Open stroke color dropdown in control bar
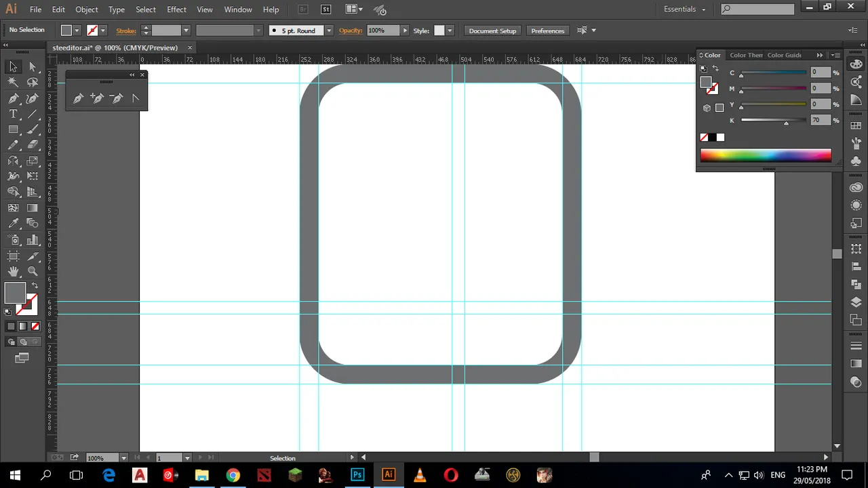This screenshot has width=868, height=488. click(102, 30)
